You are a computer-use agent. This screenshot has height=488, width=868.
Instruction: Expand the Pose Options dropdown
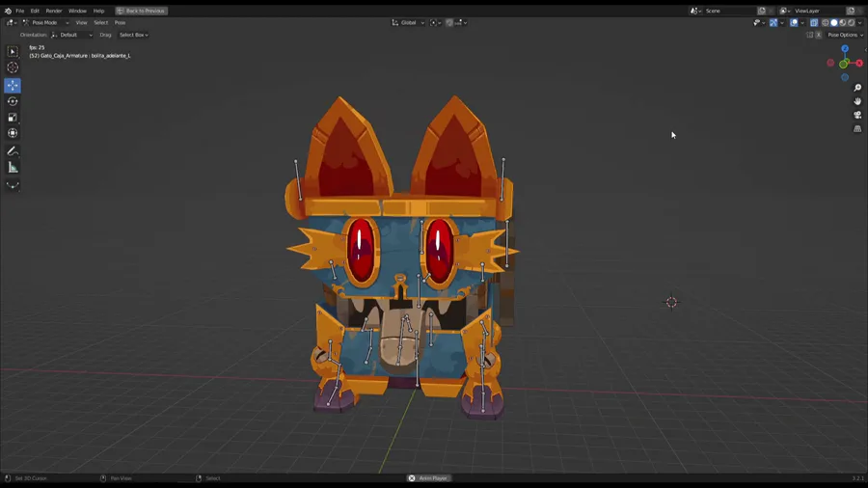845,35
